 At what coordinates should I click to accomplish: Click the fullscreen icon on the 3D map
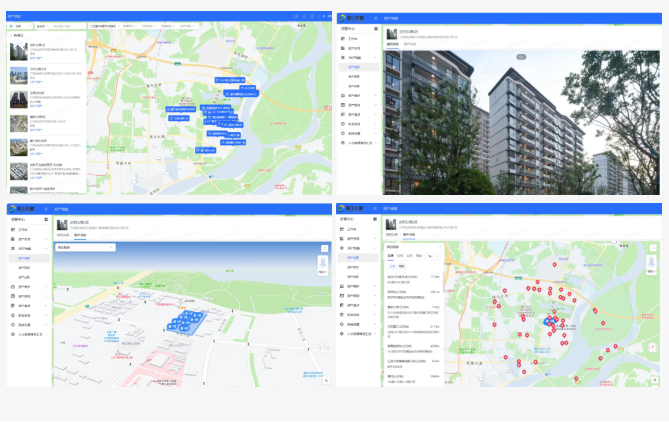(x=324, y=248)
